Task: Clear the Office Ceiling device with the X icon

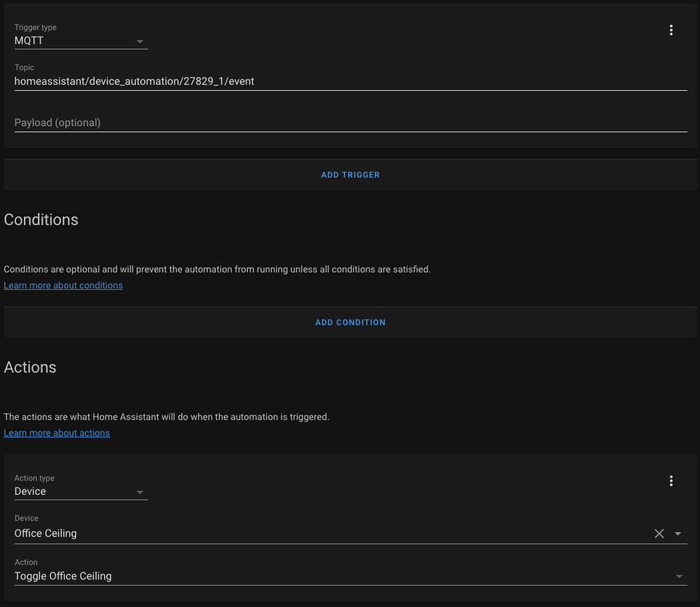Action: pos(659,533)
